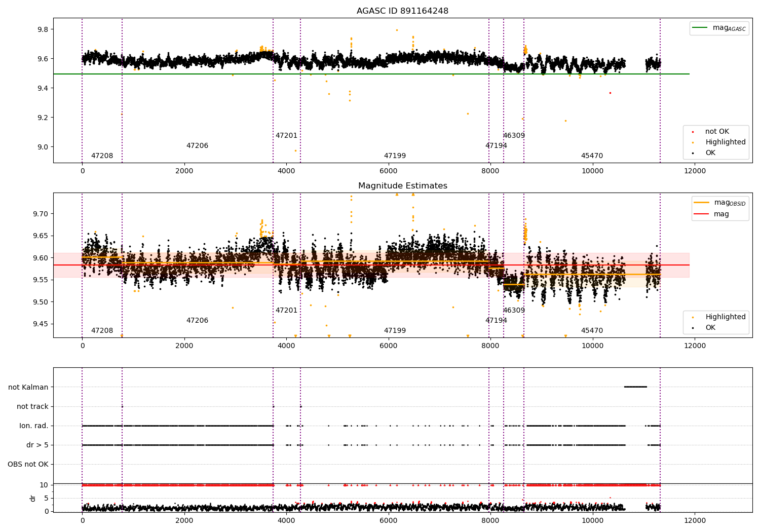Click the 9.70 y-axis tick in Magnitude Estimates
Image resolution: width=760 pixels, height=532 pixels.
pos(41,214)
